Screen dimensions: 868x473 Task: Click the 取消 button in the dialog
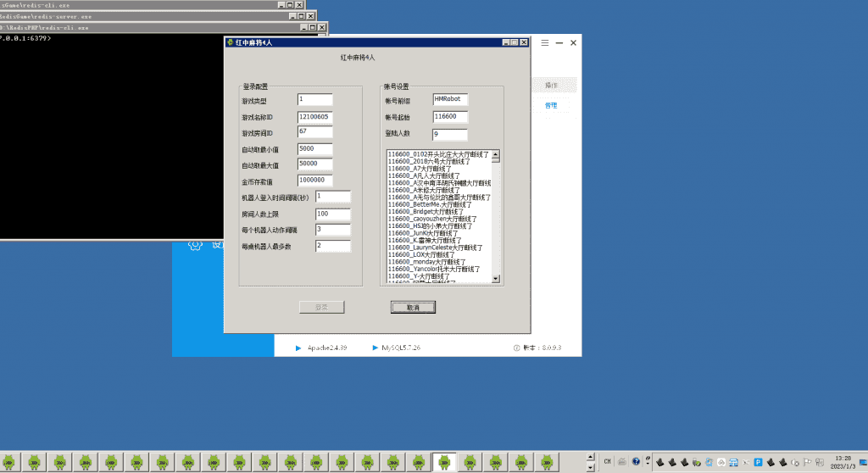click(413, 308)
